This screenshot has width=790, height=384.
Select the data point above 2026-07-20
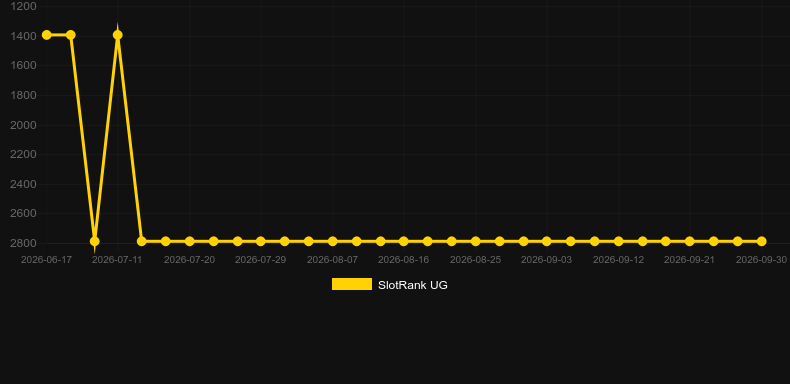[189, 241]
